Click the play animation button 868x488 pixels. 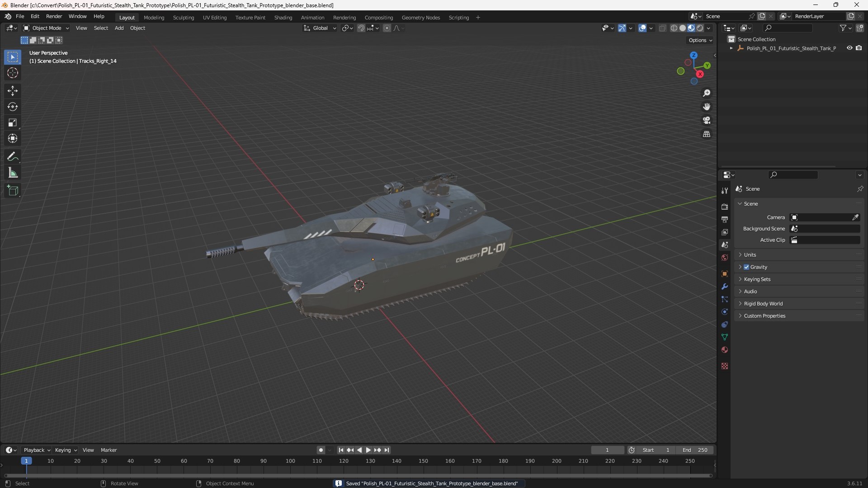point(368,450)
